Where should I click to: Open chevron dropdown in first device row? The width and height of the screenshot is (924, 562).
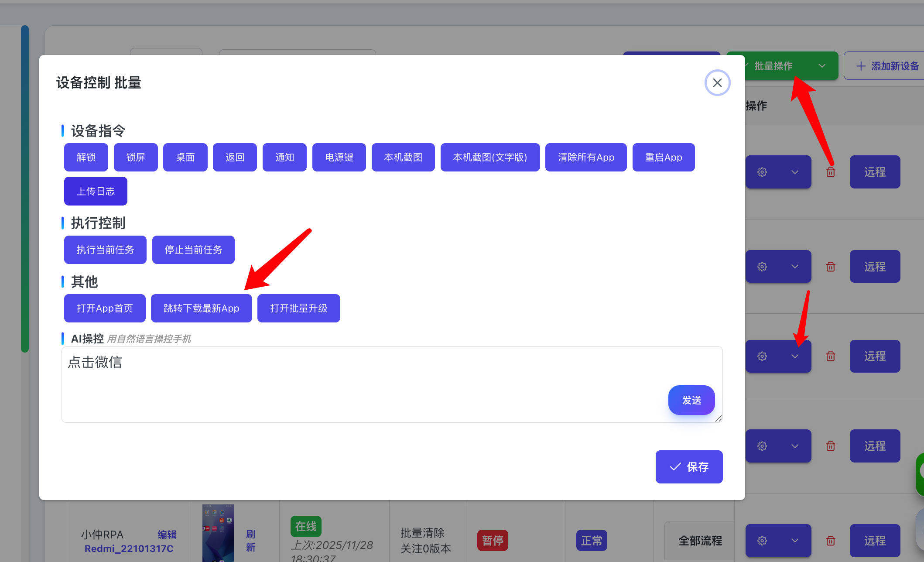pyautogui.click(x=795, y=172)
